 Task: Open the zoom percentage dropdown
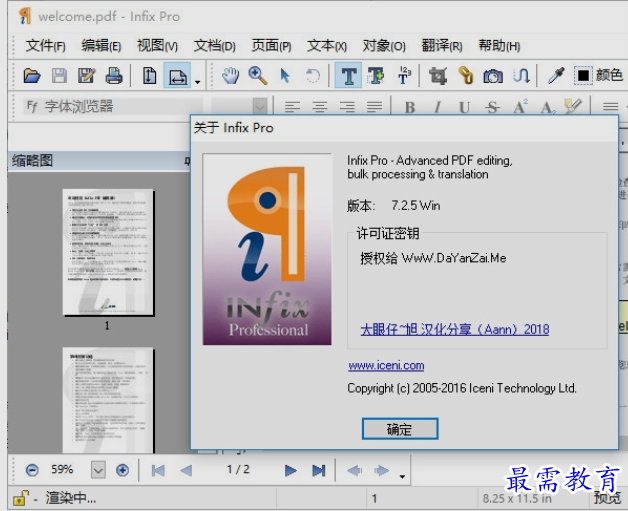[x=98, y=470]
